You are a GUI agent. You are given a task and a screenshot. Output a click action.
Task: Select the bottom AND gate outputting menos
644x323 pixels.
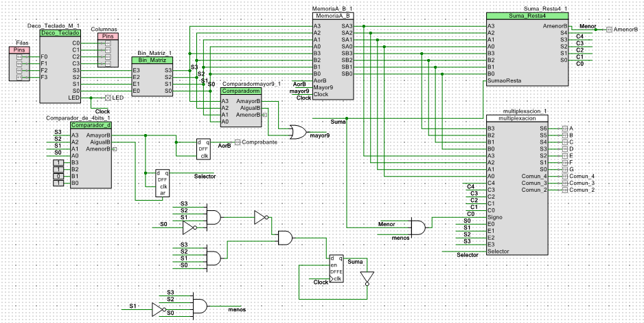click(x=203, y=306)
